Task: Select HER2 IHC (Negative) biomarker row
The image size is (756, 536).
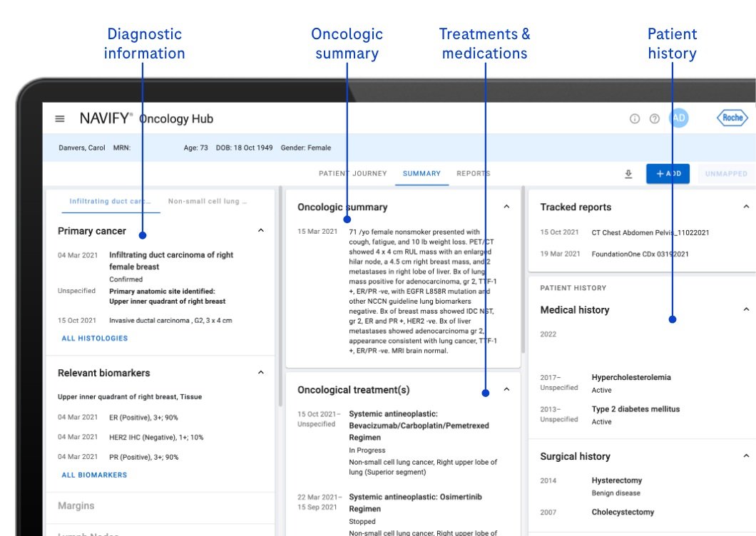Action: (x=156, y=437)
